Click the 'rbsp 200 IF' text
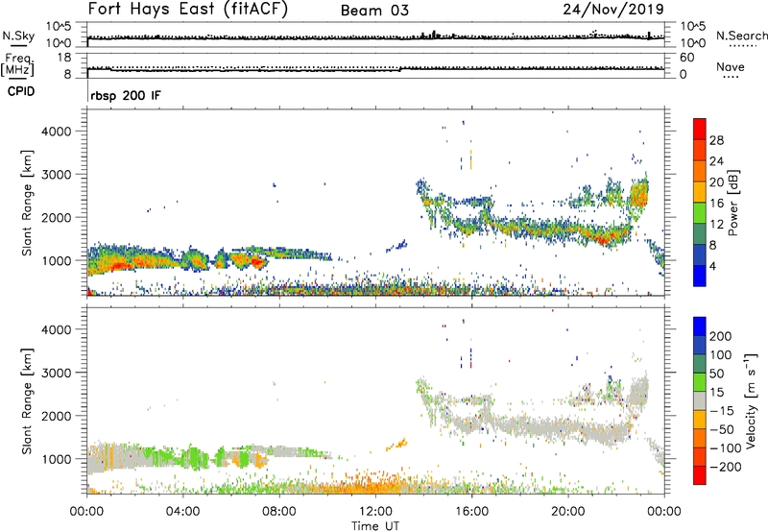 coord(126,95)
